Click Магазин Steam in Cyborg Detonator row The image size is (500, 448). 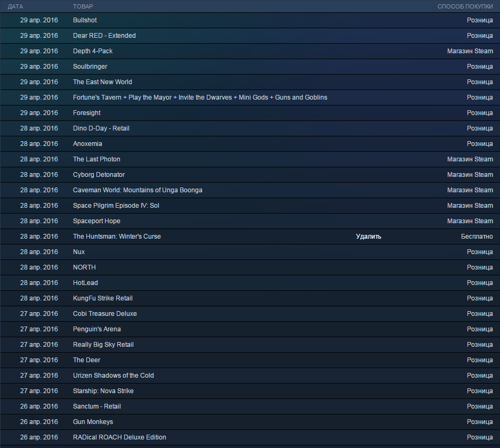[x=470, y=175]
